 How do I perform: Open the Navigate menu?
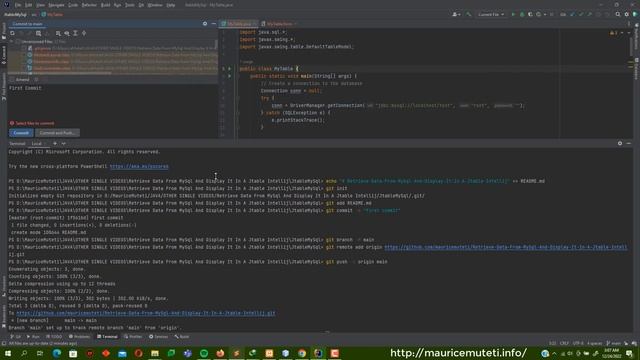point(56,5)
